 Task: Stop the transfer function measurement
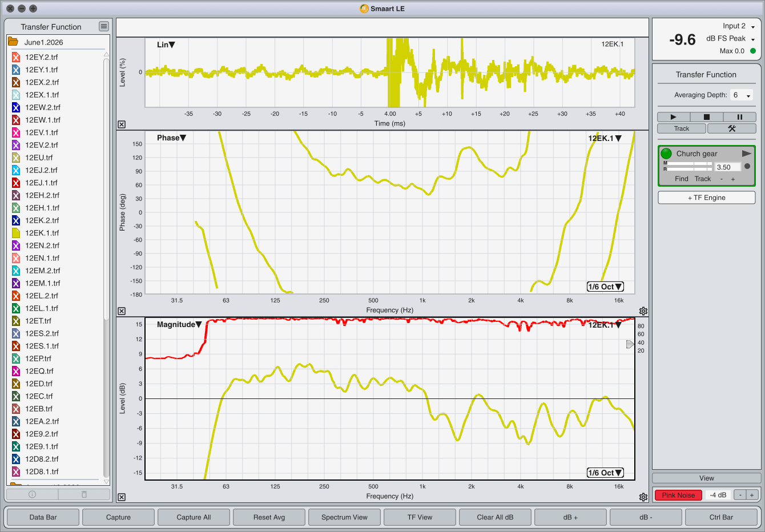tap(706, 117)
